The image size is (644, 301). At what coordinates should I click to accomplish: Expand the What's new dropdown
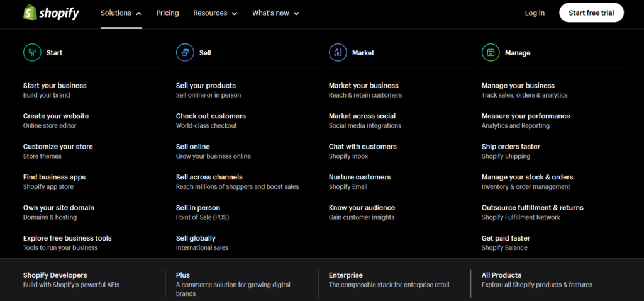click(x=275, y=13)
